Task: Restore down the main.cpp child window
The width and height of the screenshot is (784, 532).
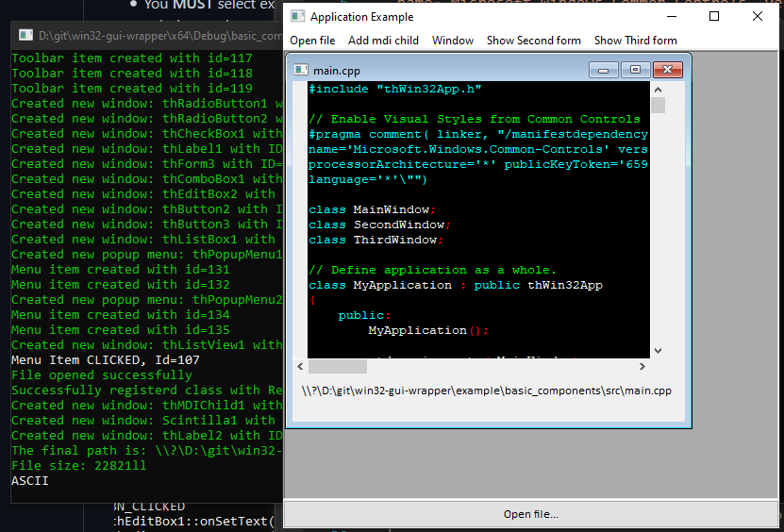Action: pyautogui.click(x=635, y=70)
